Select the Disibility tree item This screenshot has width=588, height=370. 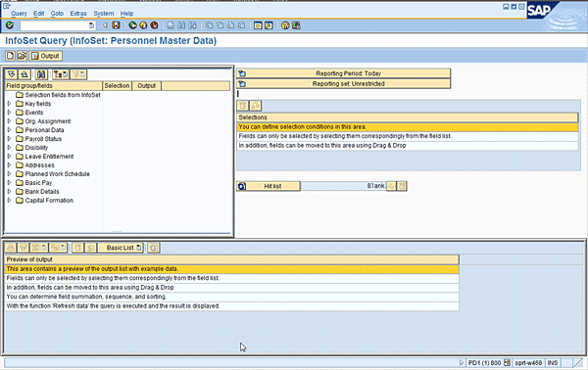pyautogui.click(x=36, y=147)
